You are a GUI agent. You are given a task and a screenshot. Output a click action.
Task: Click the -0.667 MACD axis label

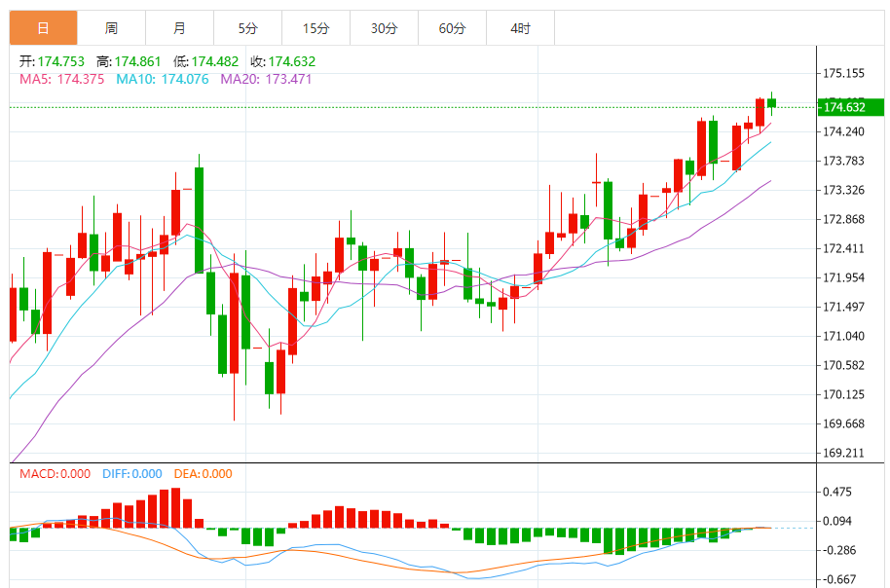(x=839, y=579)
